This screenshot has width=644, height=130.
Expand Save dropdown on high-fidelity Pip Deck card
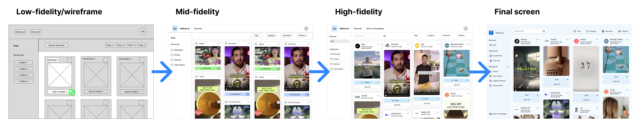tap(408, 101)
